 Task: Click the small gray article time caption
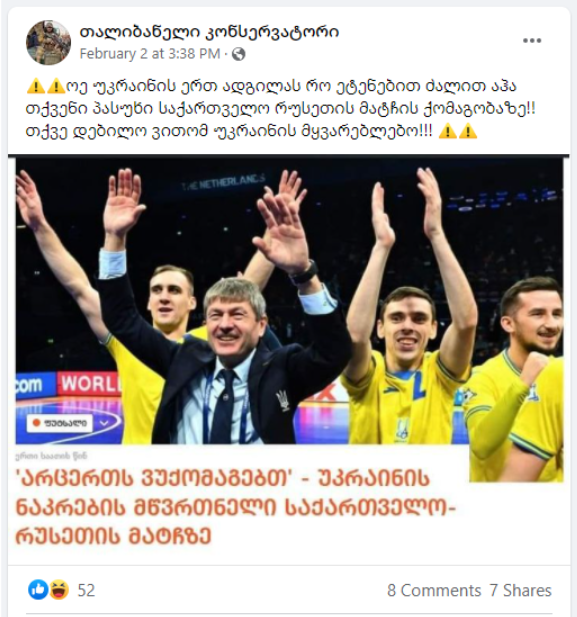point(51,456)
